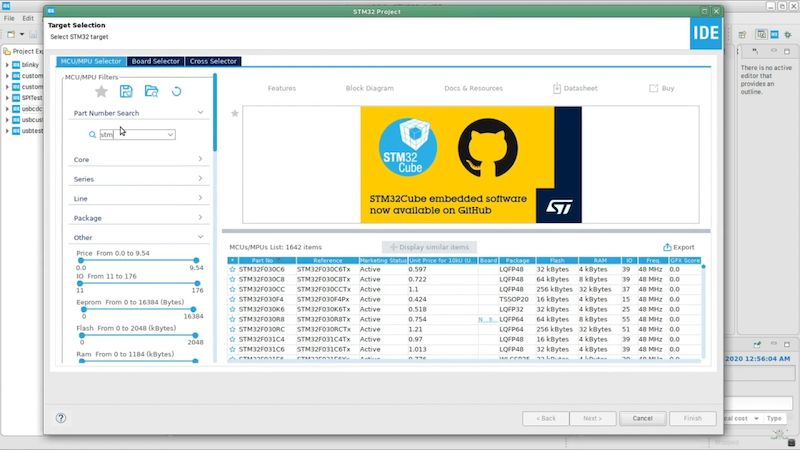Click the help question mark icon
The width and height of the screenshot is (800, 450).
click(x=61, y=418)
